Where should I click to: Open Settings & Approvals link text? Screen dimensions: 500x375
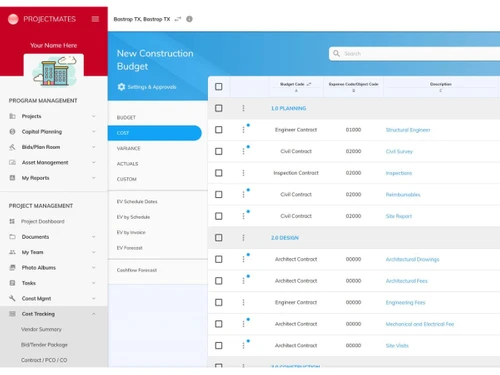click(152, 87)
